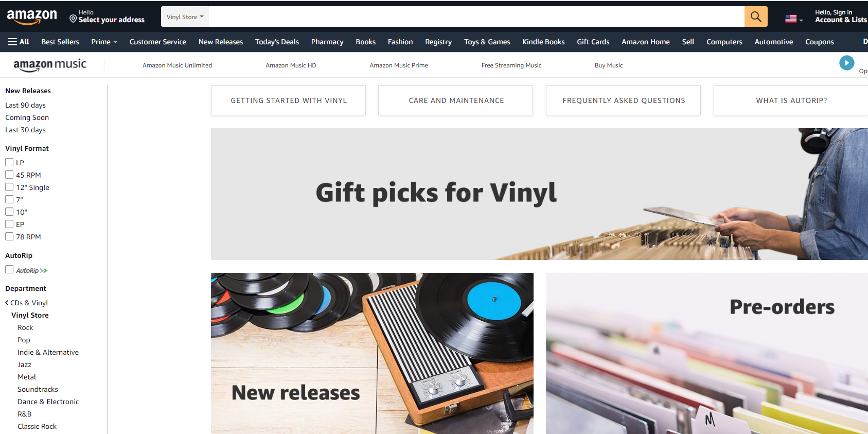Enable the 45 RPM checkbox
This screenshot has width=868, height=434.
(x=9, y=175)
